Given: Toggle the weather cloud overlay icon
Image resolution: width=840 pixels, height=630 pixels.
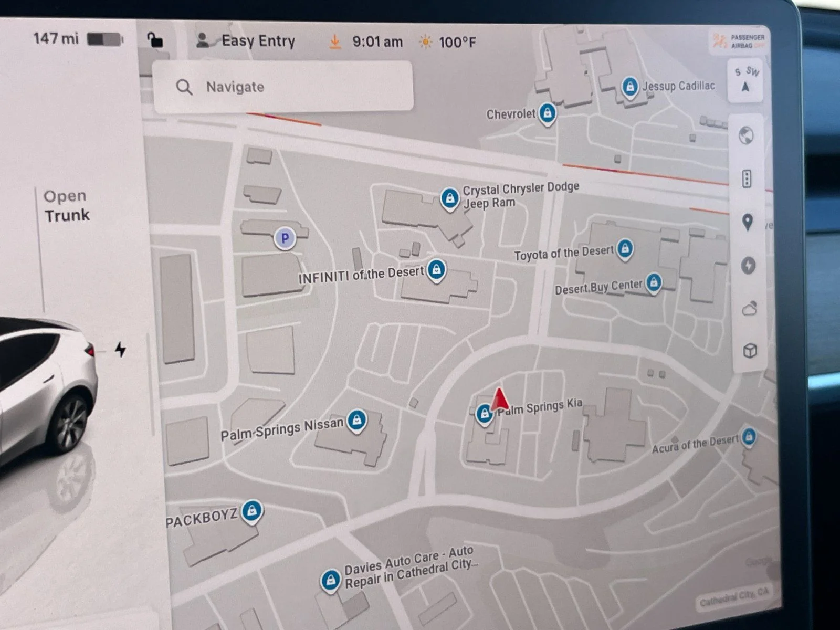Looking at the screenshot, I should pos(749,309).
